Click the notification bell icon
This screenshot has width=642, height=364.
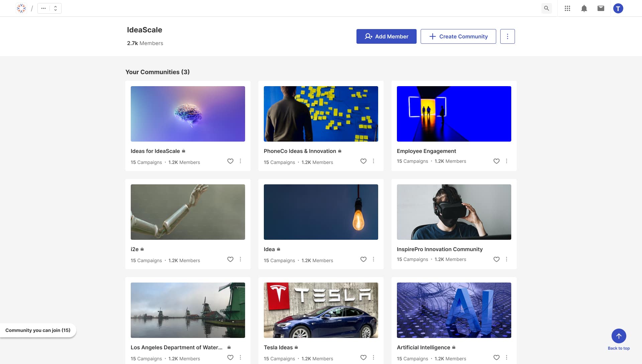coord(583,8)
